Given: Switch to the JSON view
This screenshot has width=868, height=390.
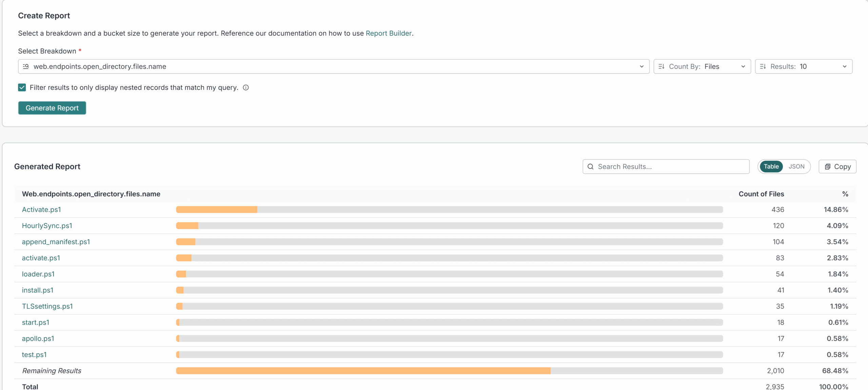Looking at the screenshot, I should pyautogui.click(x=796, y=167).
